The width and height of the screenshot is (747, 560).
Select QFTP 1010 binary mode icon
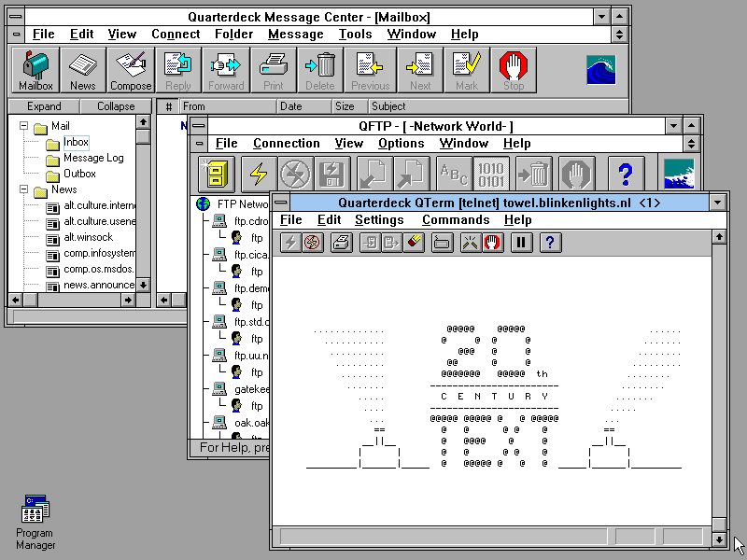click(x=491, y=174)
